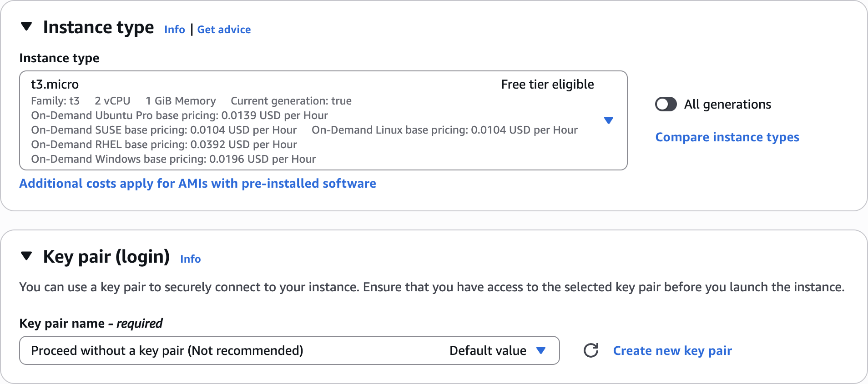The height and width of the screenshot is (384, 868).
Task: Collapse the Key pair (login) section
Action: tap(26, 256)
